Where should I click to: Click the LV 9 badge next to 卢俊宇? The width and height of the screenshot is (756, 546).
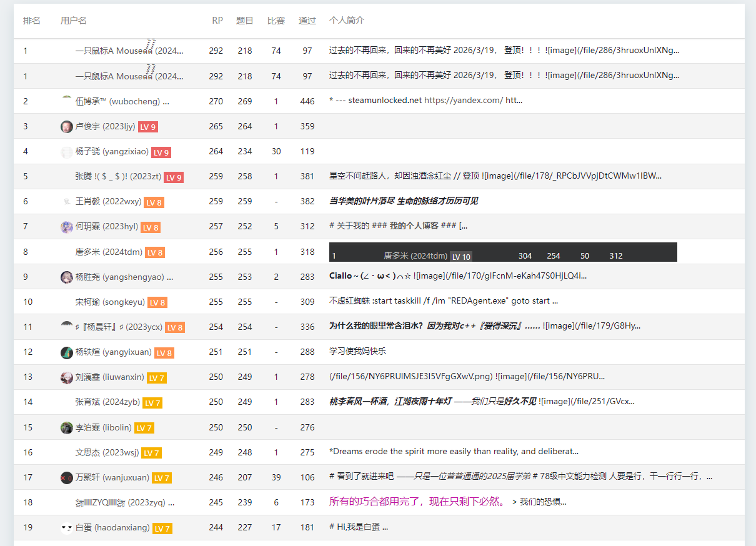pos(148,127)
